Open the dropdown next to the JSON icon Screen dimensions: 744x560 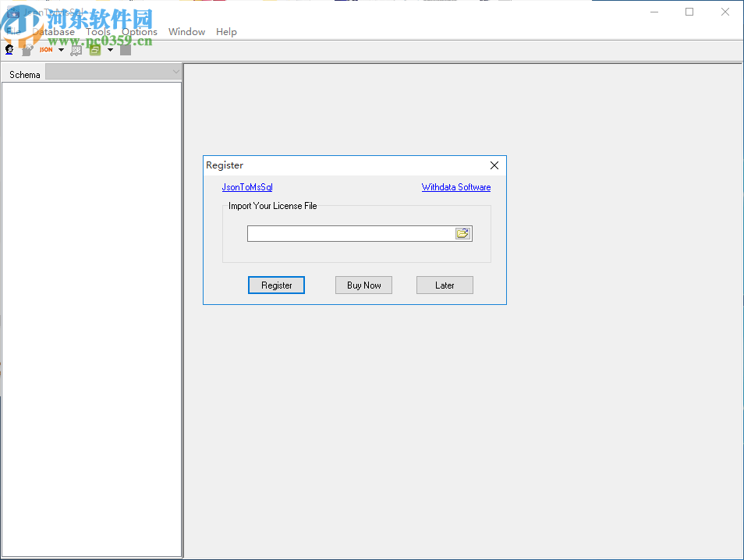click(61, 49)
